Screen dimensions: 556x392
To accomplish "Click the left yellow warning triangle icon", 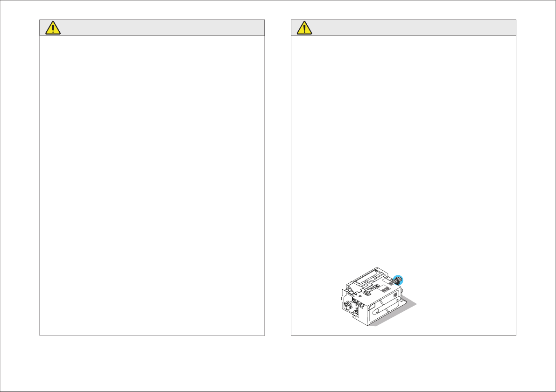I will tap(53, 28).
